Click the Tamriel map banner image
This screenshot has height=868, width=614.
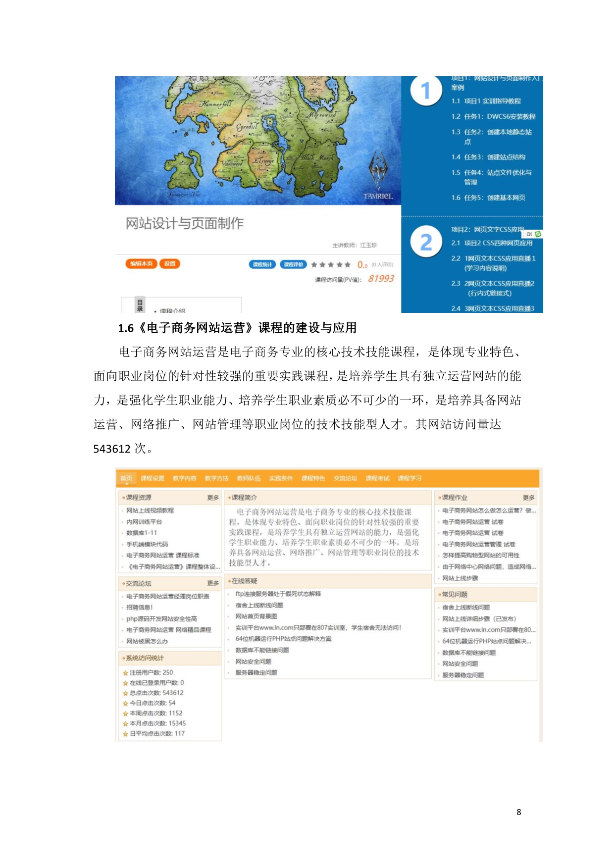(257, 141)
